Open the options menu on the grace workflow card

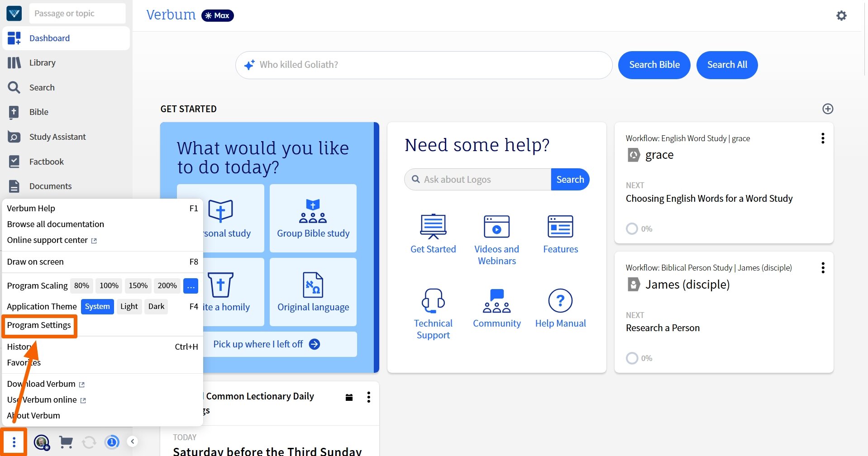click(823, 138)
